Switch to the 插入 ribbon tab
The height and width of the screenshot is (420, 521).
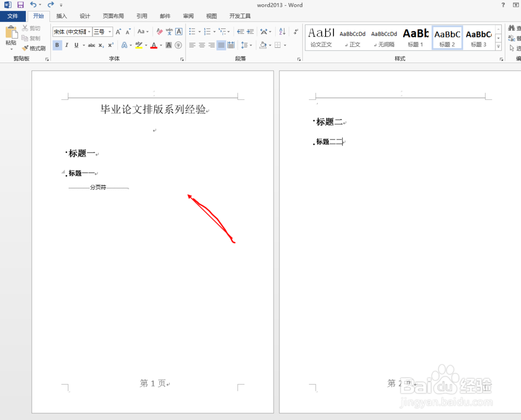click(x=61, y=16)
